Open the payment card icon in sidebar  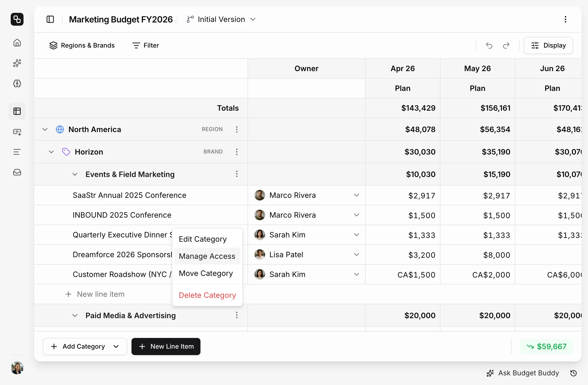click(17, 132)
